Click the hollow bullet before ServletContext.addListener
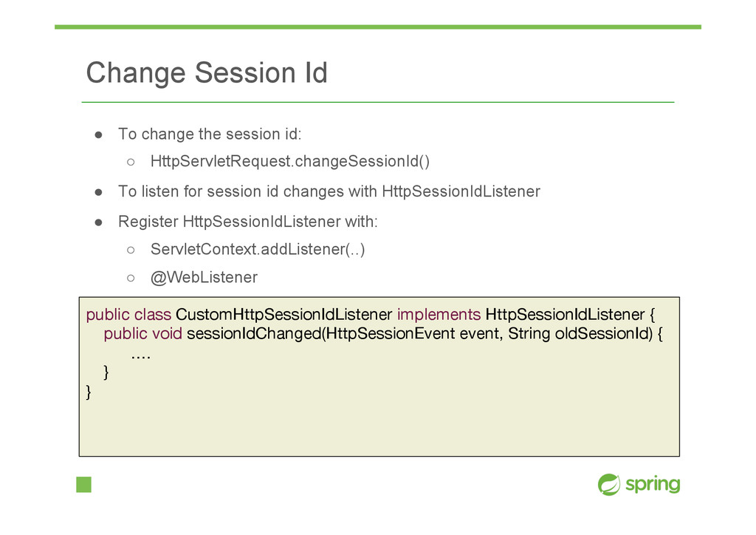Image resolution: width=756 pixels, height=535 pixels. click(131, 250)
